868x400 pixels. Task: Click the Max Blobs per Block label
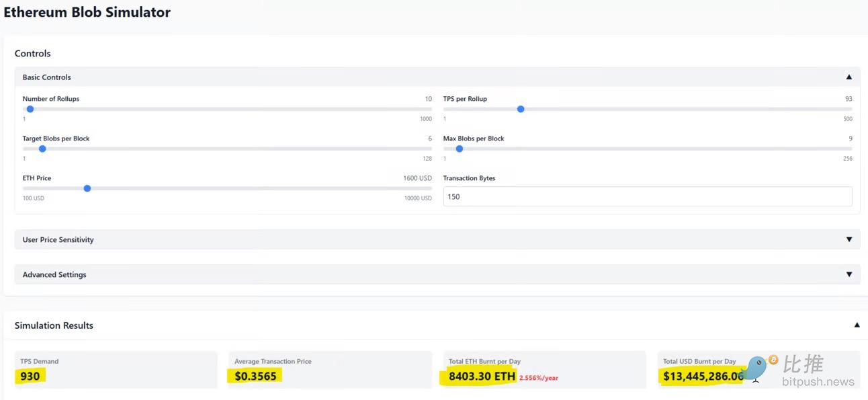click(x=474, y=138)
